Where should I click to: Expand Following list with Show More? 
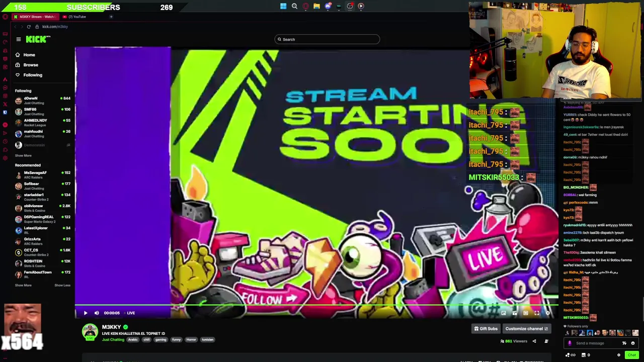click(x=23, y=155)
